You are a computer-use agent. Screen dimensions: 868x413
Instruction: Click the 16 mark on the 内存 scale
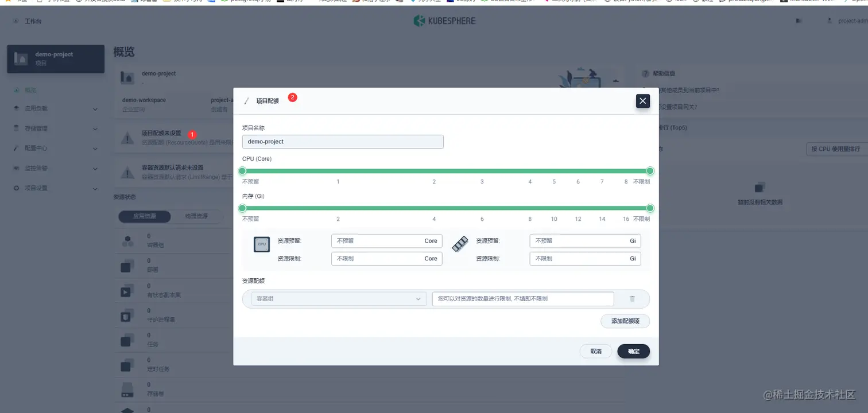[626, 219]
